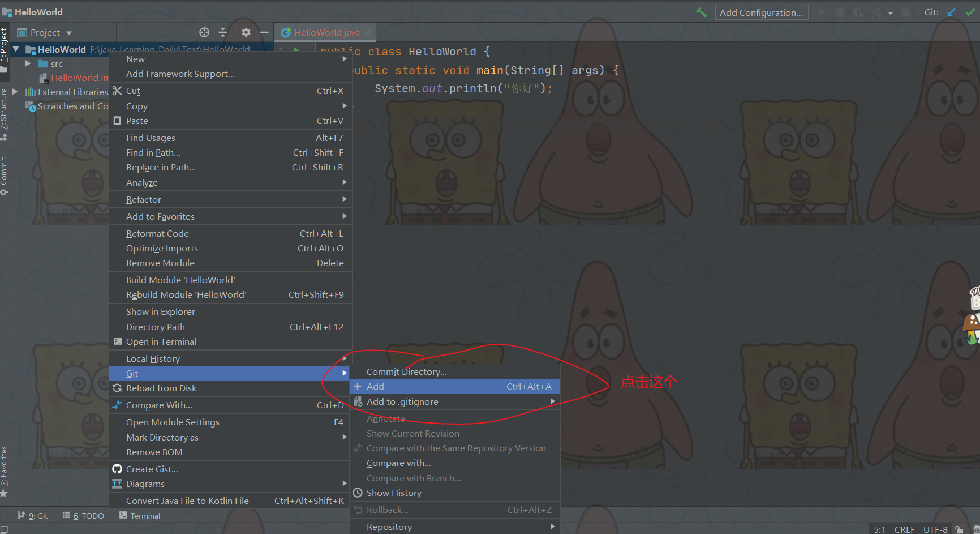The image size is (980, 534).
Task: Click the println string in the editor
Action: [x=522, y=88]
